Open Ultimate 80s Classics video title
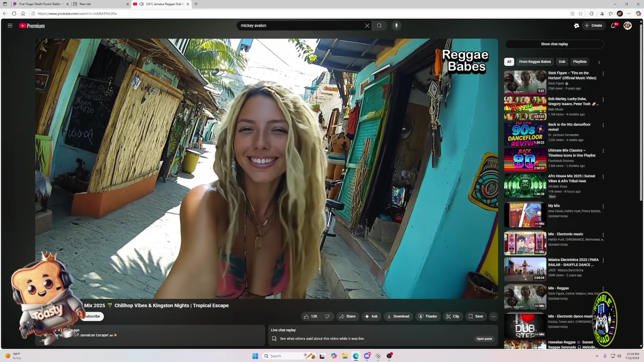Image resolution: width=644 pixels, height=362 pixels. pos(572,153)
